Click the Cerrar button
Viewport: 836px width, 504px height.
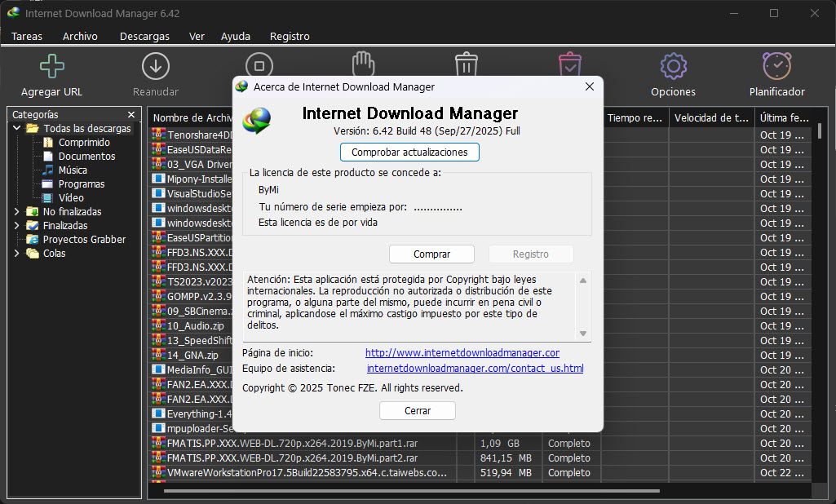click(x=418, y=411)
